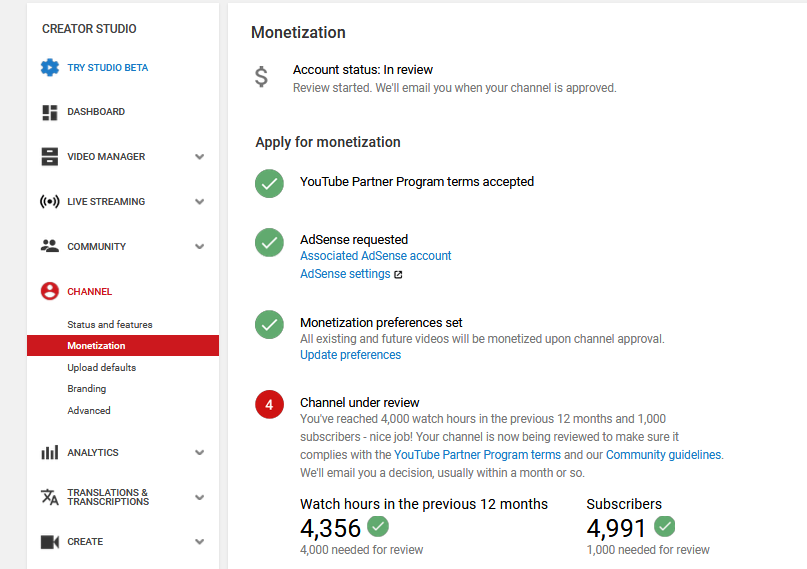Click the 'Subscribers' label above 4,991

(624, 504)
